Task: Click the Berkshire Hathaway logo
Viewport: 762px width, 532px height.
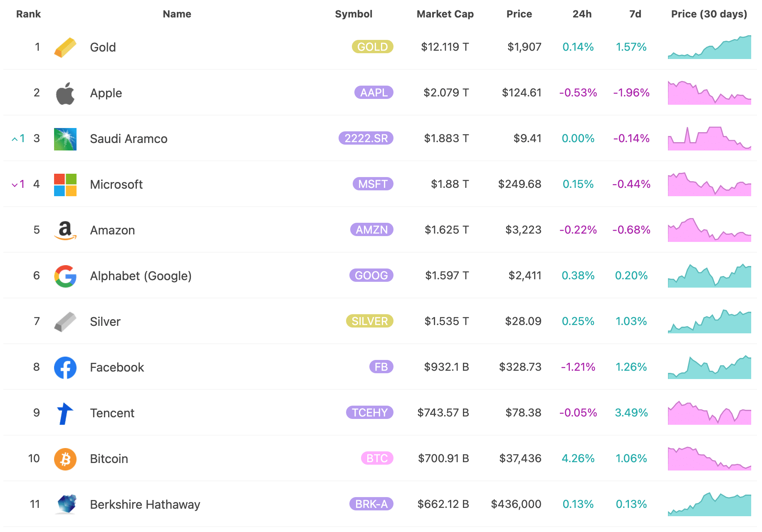Action: [x=65, y=505]
